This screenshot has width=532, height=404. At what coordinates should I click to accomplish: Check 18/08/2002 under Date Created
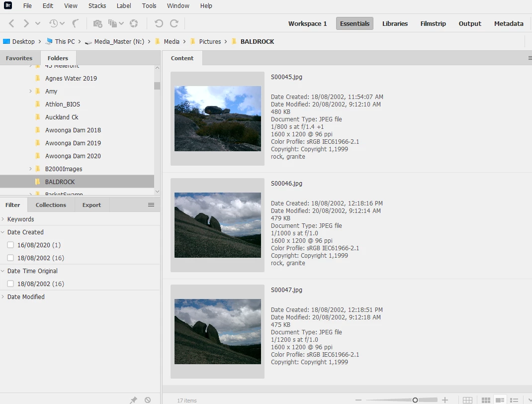point(10,258)
